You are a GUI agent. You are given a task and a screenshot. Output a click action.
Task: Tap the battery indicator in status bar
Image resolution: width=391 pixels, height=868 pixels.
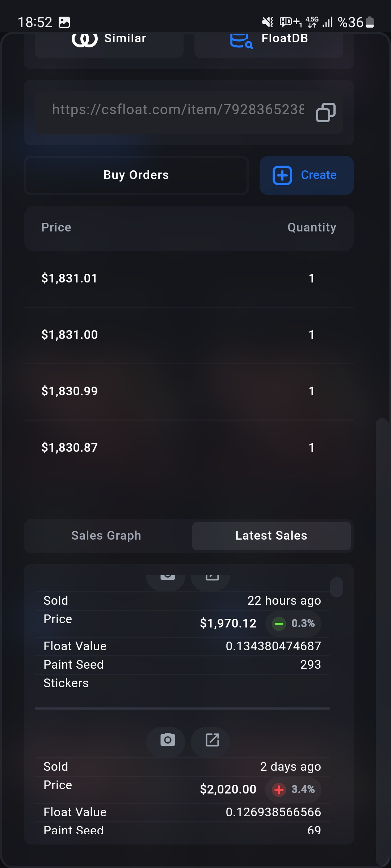coord(370,22)
